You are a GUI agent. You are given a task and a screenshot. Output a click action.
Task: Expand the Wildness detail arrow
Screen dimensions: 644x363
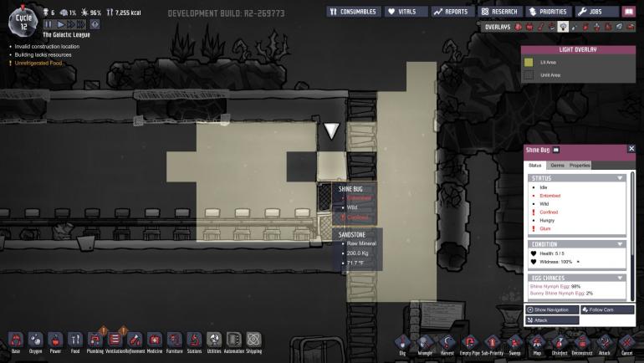coord(578,262)
